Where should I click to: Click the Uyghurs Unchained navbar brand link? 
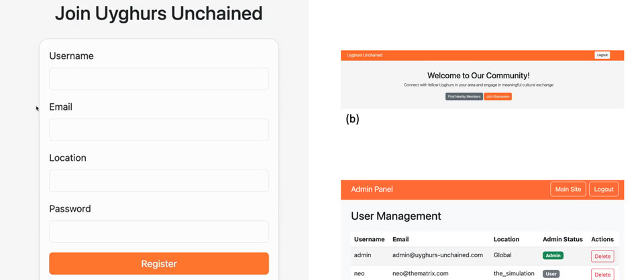click(365, 56)
